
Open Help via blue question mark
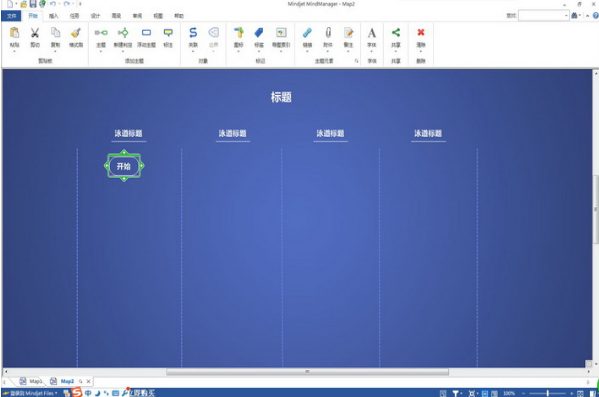click(x=596, y=16)
